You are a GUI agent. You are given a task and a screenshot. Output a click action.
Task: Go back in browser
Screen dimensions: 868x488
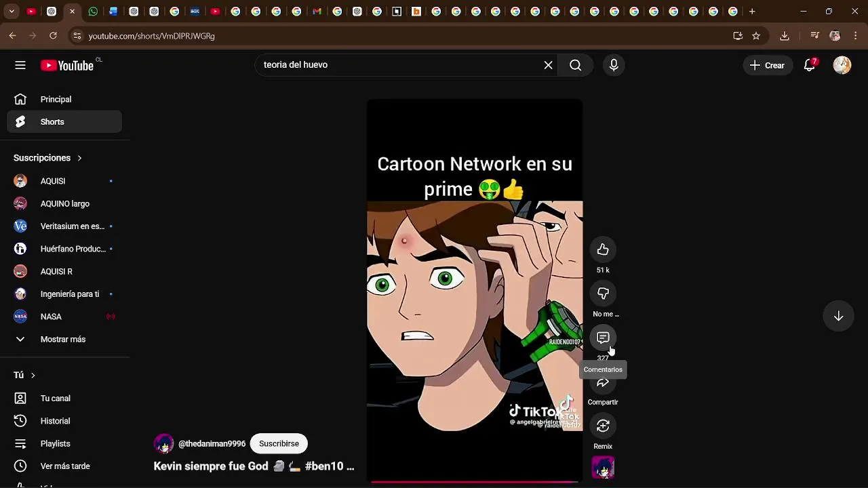coord(13,36)
